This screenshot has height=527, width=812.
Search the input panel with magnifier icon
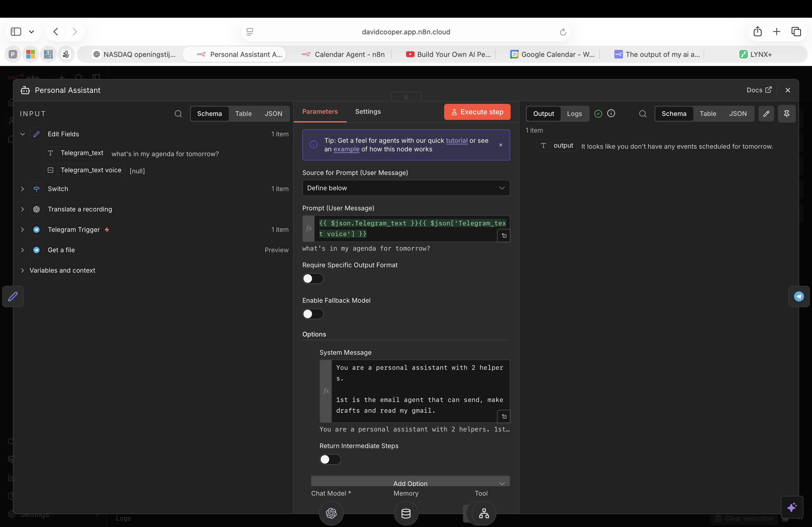tap(178, 114)
